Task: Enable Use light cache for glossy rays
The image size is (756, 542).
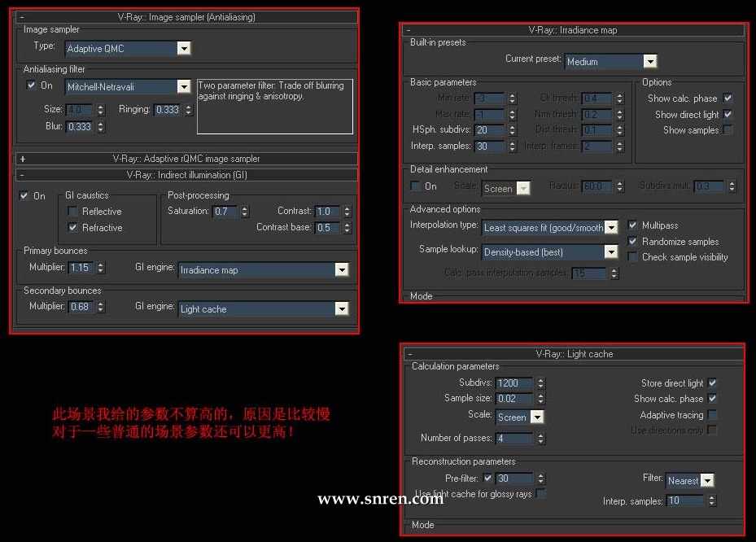Action: [540, 493]
